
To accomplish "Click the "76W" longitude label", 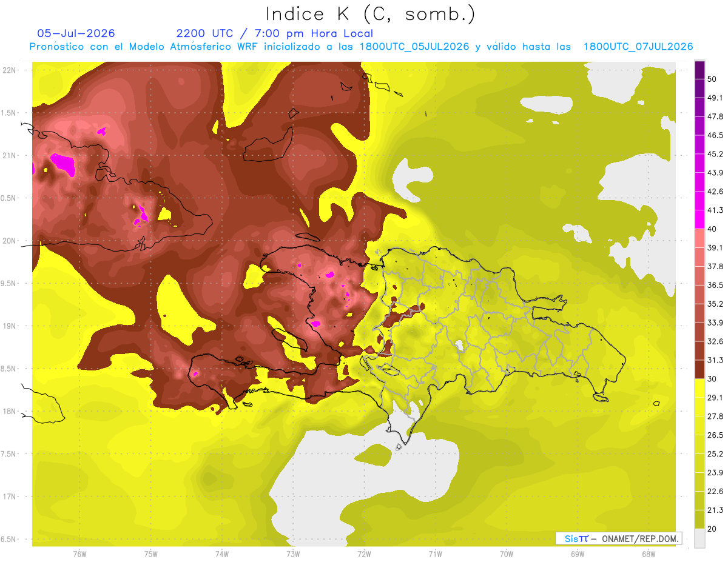I will [x=79, y=554].
